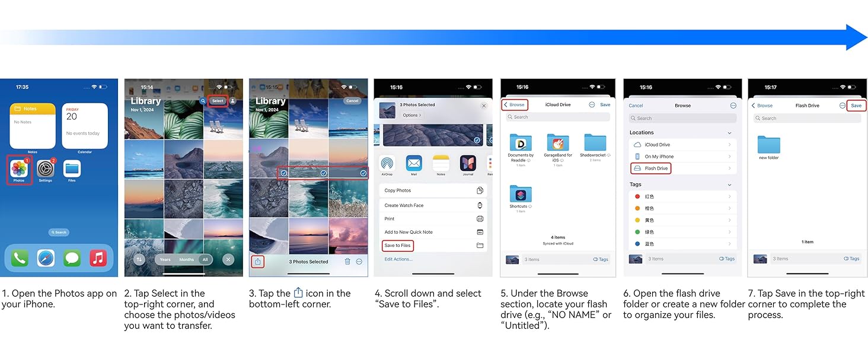This screenshot has height=356, width=868.
Task: Tap Cancel on the Browse screen
Action: (636, 106)
